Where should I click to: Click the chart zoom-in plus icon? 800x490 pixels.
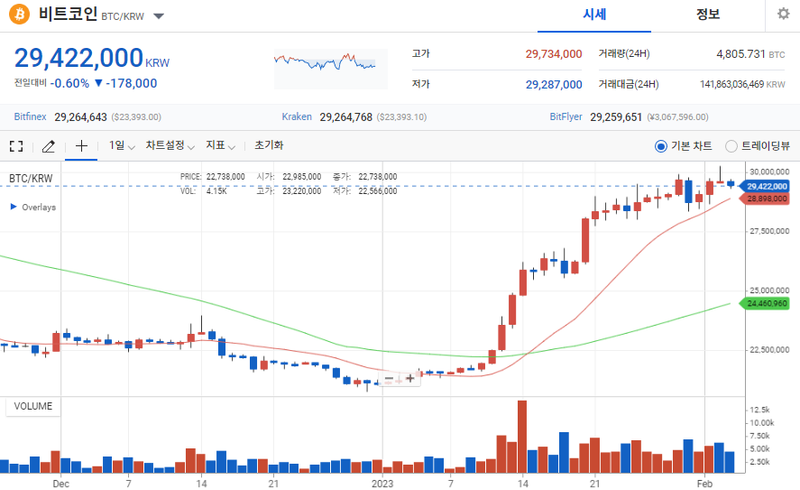410,379
